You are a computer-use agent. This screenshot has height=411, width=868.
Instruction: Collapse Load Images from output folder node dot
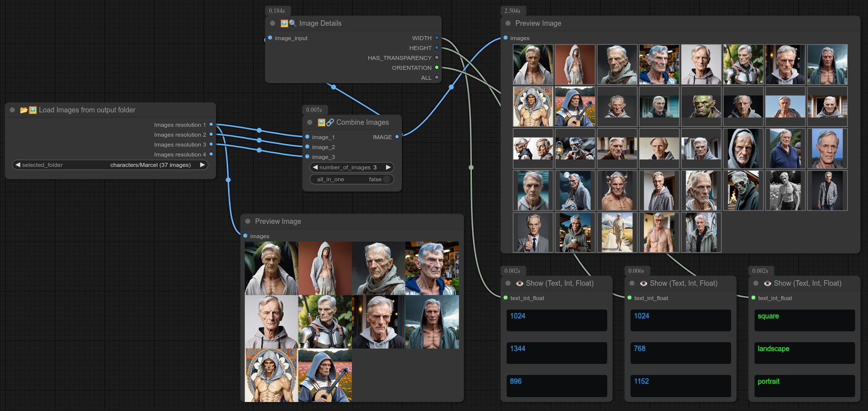[x=12, y=110]
